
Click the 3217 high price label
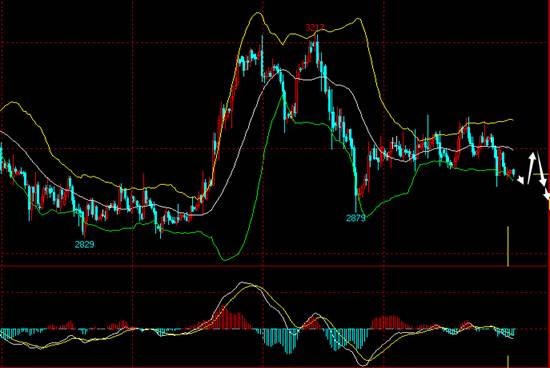[x=315, y=27]
